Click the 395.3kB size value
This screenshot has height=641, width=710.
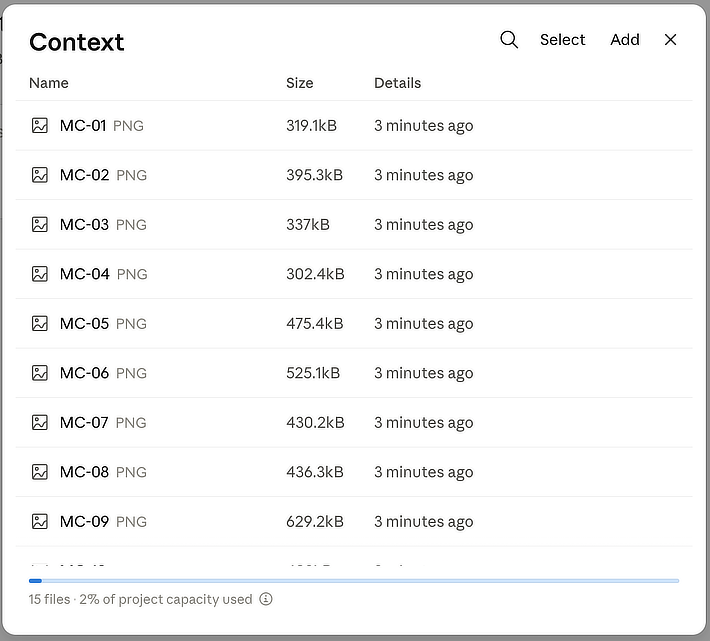(x=314, y=175)
